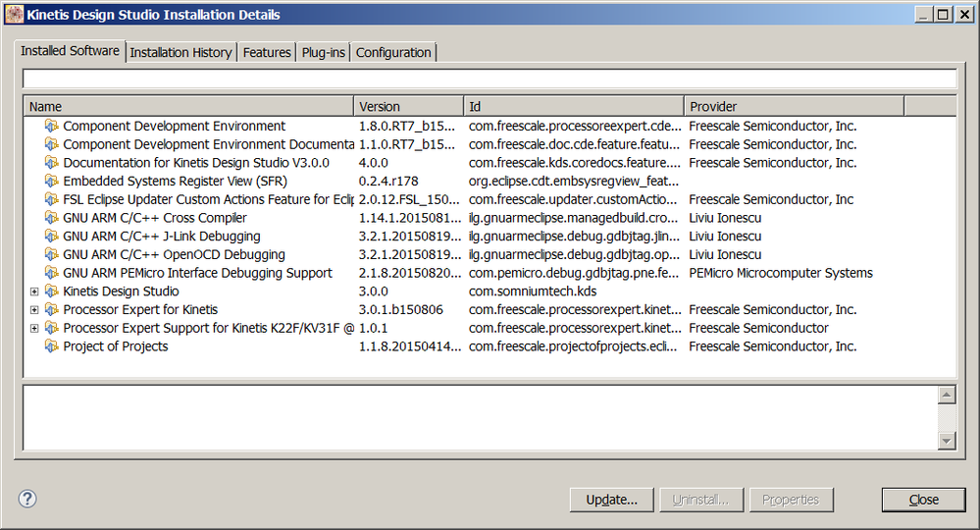The height and width of the screenshot is (530, 980).
Task: Sort by the Version column header
Action: coord(409,106)
